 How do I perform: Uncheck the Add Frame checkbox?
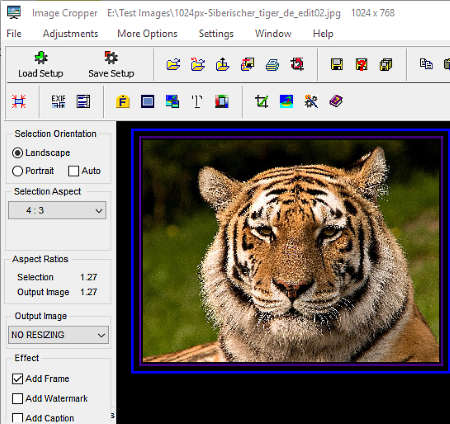17,379
